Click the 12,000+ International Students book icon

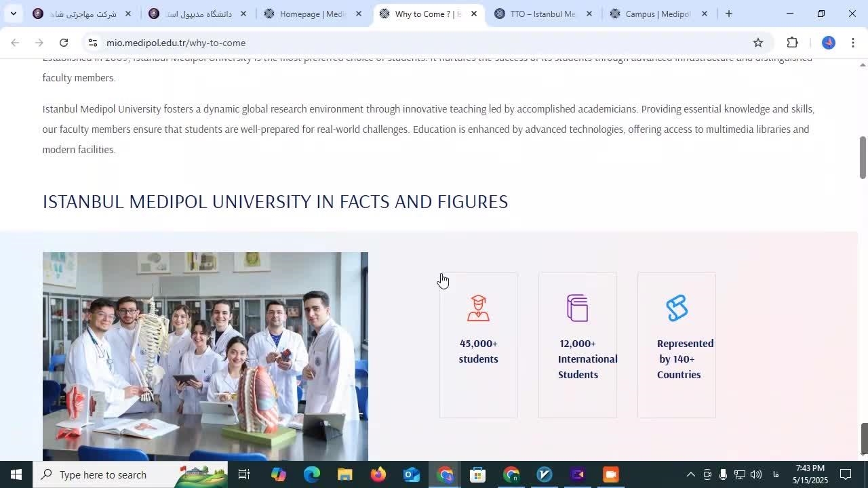pyautogui.click(x=577, y=308)
